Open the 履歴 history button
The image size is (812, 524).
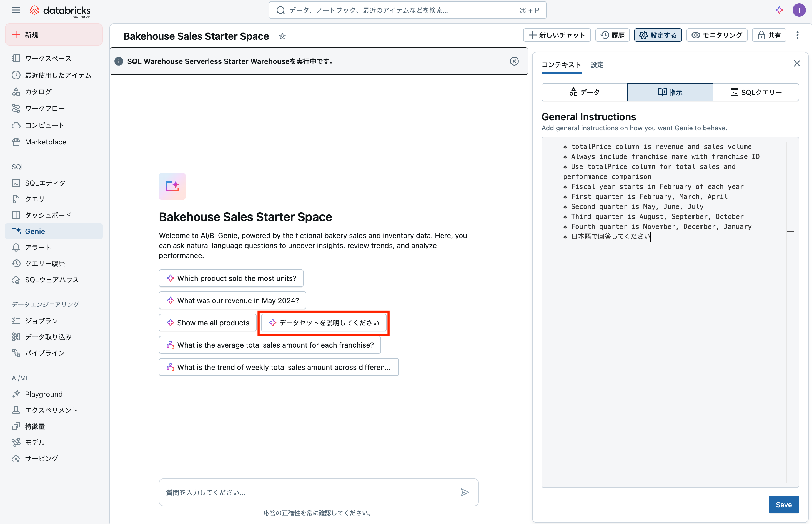coord(612,35)
